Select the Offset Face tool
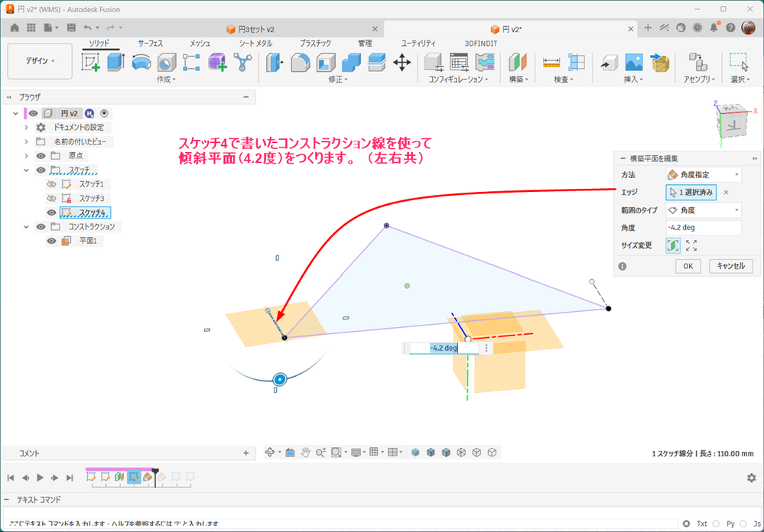 click(x=376, y=63)
